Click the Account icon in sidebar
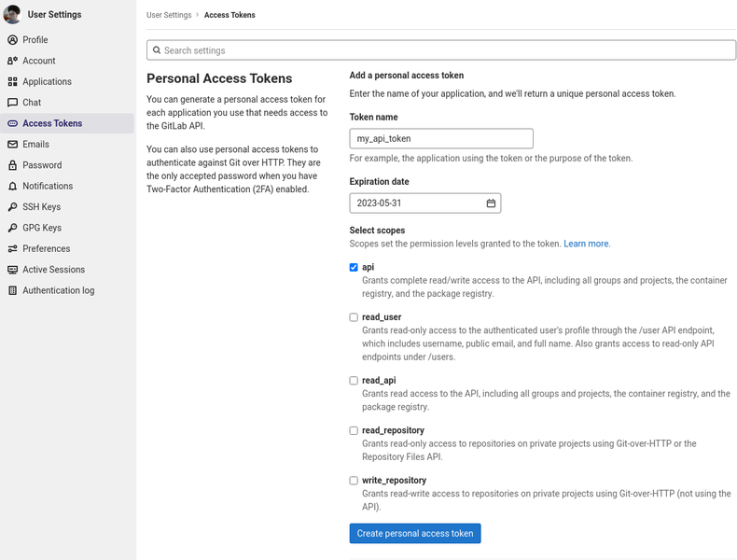This screenshot has height=560, width=737. [x=12, y=61]
